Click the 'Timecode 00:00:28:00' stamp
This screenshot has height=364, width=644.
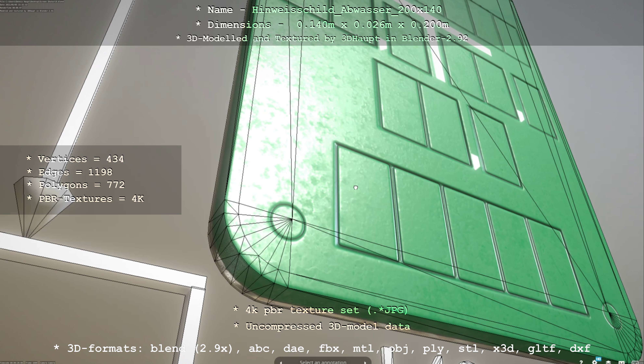click(x=12, y=363)
